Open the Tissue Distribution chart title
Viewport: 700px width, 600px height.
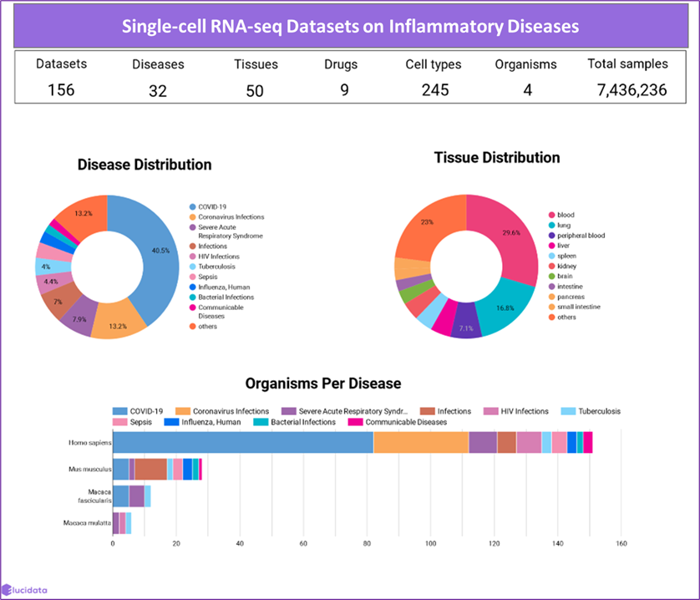(496, 157)
